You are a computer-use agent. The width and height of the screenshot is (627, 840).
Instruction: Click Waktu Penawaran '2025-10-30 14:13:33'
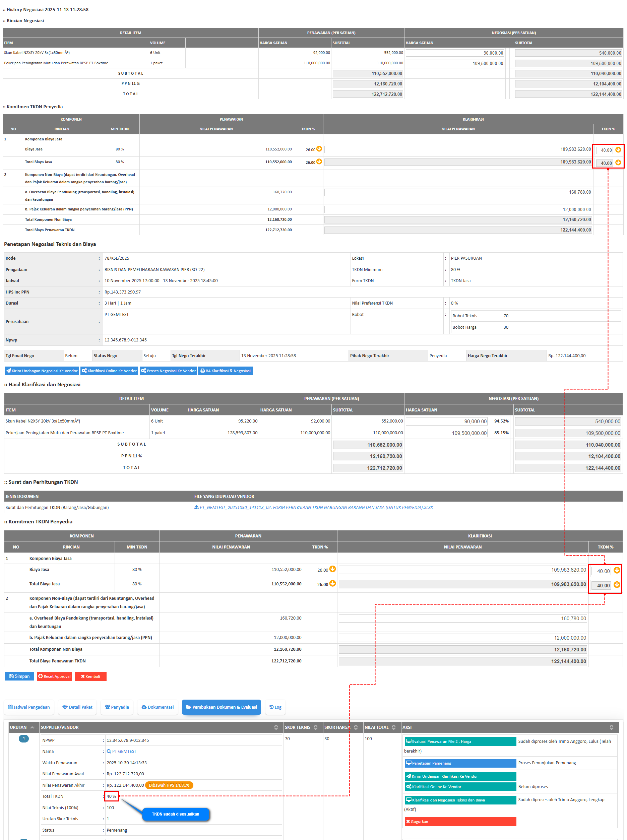[x=127, y=763]
